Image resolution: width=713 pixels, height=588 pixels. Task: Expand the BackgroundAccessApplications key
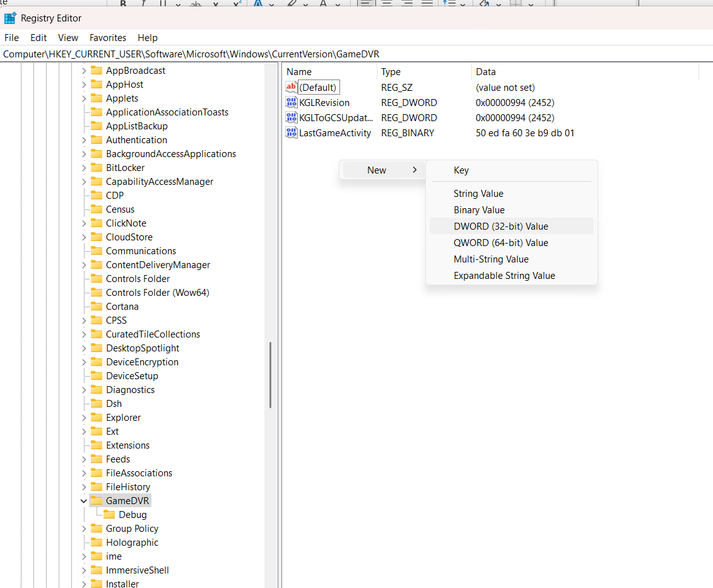(84, 154)
